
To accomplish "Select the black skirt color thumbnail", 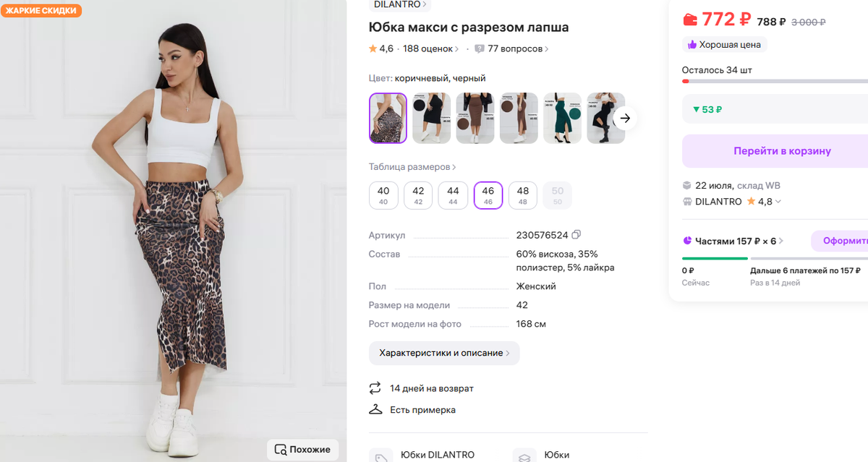I will pos(431,117).
